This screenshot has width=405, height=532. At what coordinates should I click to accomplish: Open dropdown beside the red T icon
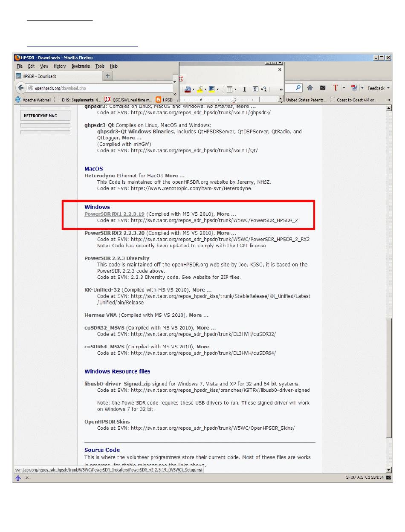tap(344, 88)
